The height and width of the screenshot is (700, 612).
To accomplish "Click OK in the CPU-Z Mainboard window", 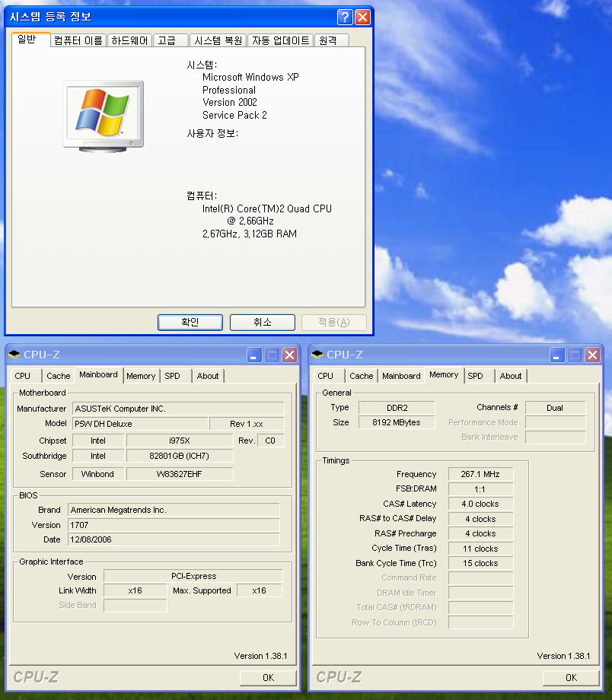I will tap(268, 678).
